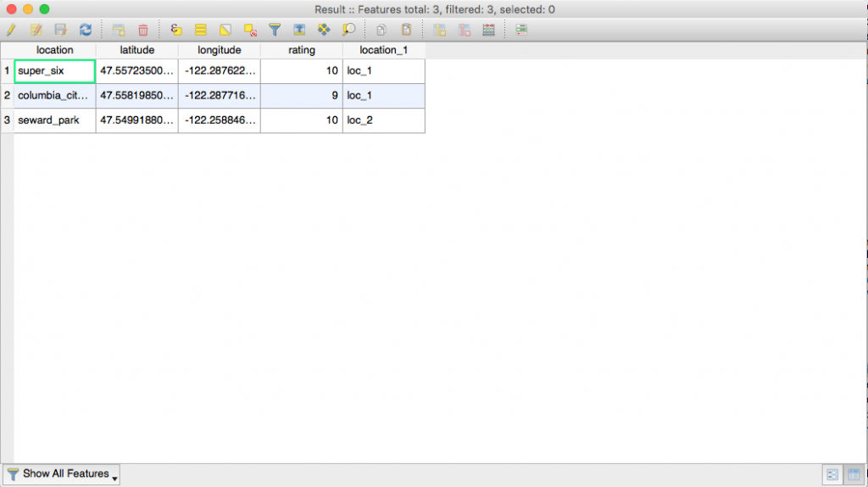Minimize the Result window
868x487 pixels.
[x=28, y=9]
